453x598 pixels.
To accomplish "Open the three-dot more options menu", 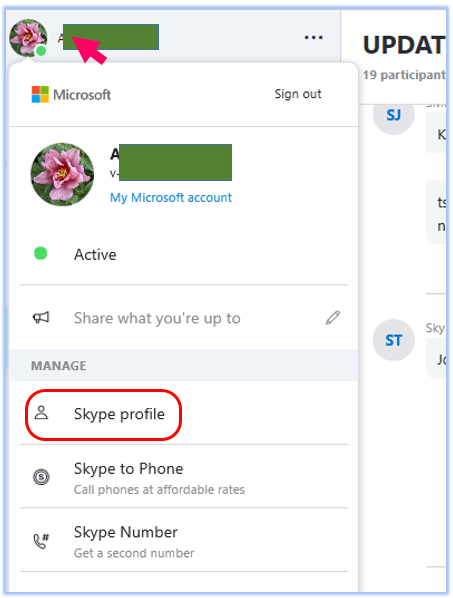I will pos(313,37).
